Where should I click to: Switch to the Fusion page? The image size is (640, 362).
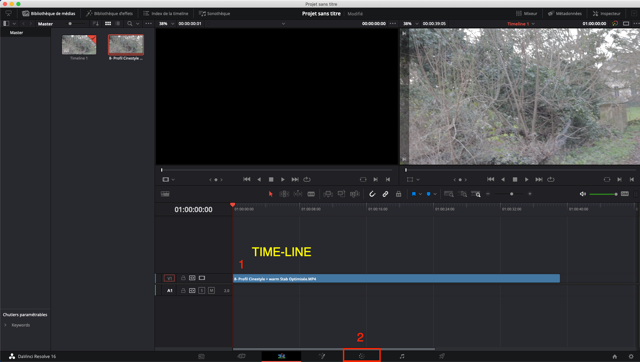point(322,356)
